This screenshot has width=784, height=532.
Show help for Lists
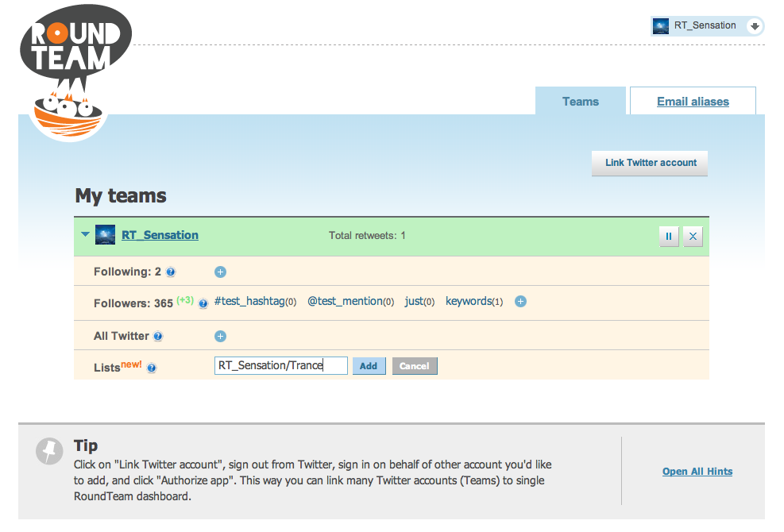point(152,368)
